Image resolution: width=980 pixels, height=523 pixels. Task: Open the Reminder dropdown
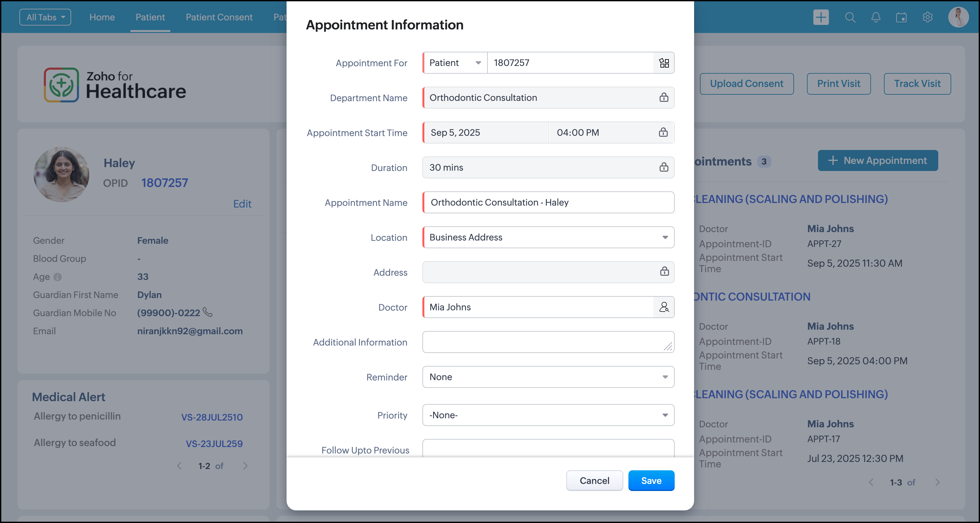click(x=548, y=377)
